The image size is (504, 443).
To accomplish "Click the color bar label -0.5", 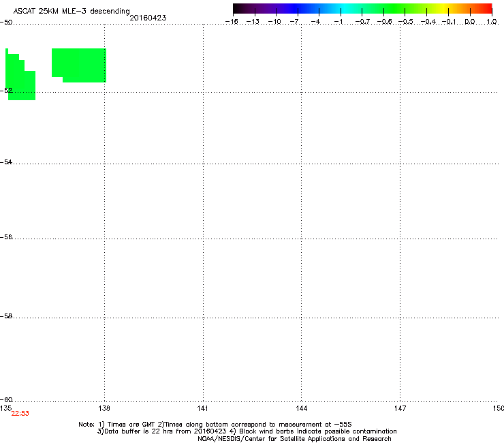I will click(x=406, y=22).
